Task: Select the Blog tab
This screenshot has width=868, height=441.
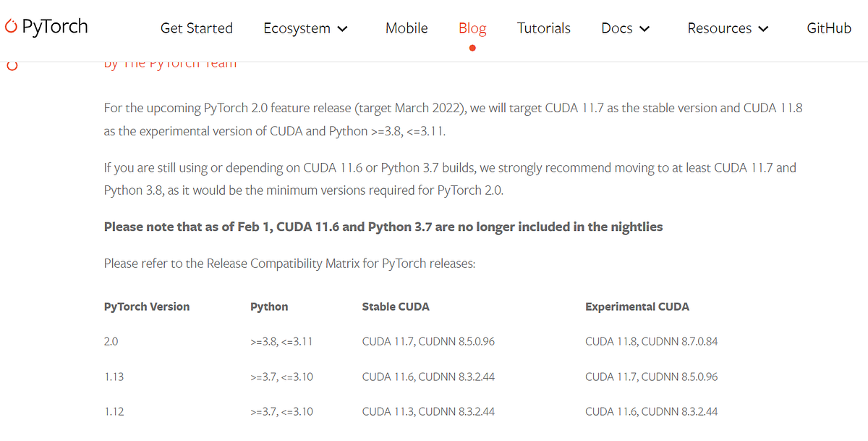Action: 472,28
